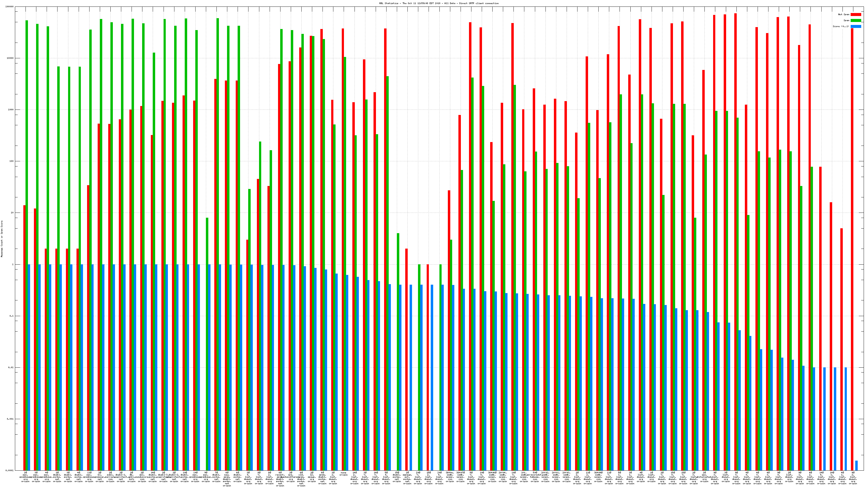Screen dimensions: 868x488
Task: Click the red Not Spam legend swatch
Action: tap(856, 14)
